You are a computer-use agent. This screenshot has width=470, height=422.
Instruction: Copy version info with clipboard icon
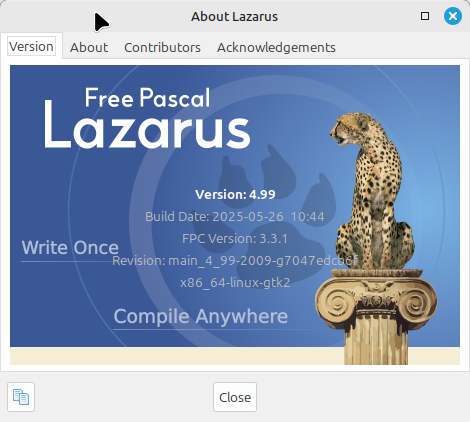click(21, 397)
